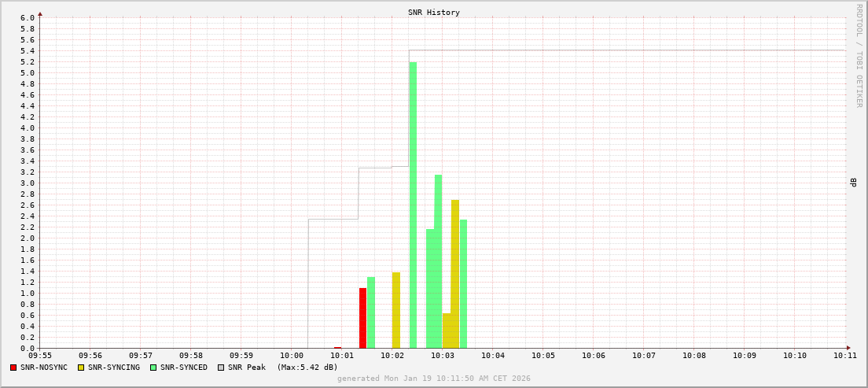The height and width of the screenshot is (388, 868).
Task: Click the SNR-SYNCED legend label text
Action: 184,368
